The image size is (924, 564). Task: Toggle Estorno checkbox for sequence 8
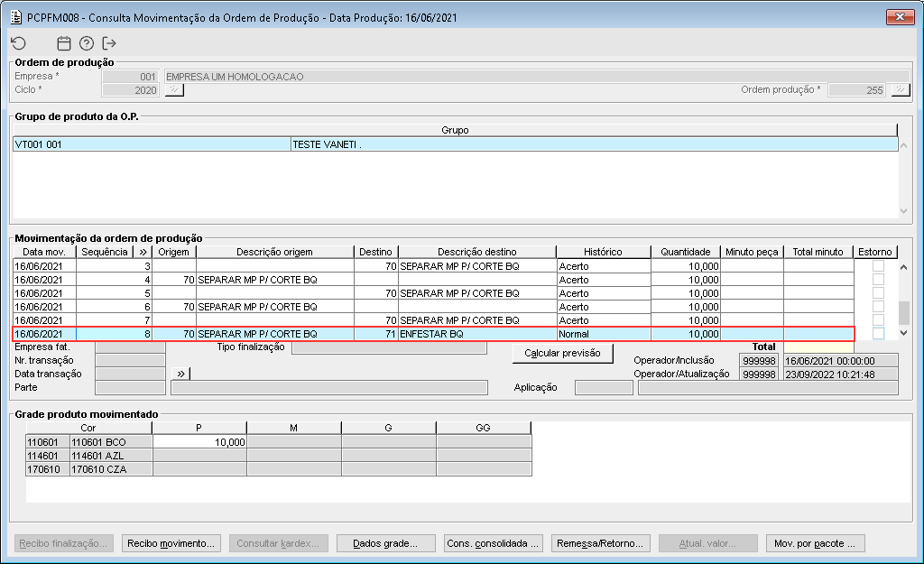tap(878, 334)
